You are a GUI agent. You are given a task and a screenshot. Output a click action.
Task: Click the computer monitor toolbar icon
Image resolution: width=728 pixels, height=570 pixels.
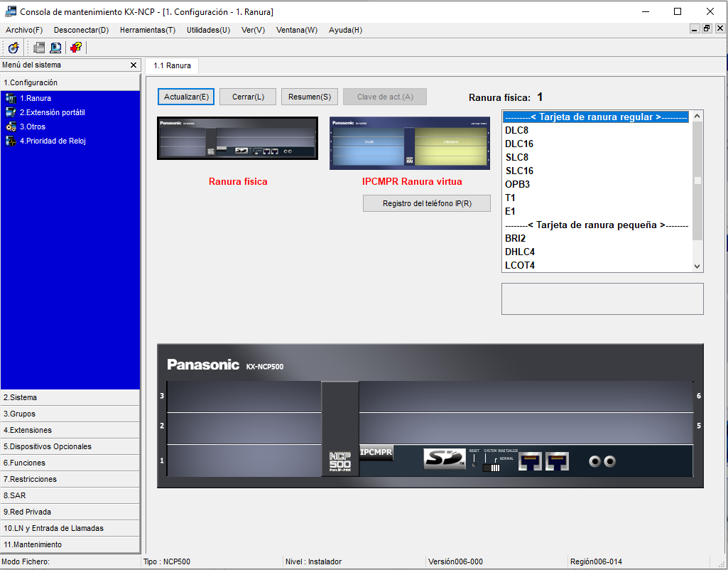[x=55, y=48]
